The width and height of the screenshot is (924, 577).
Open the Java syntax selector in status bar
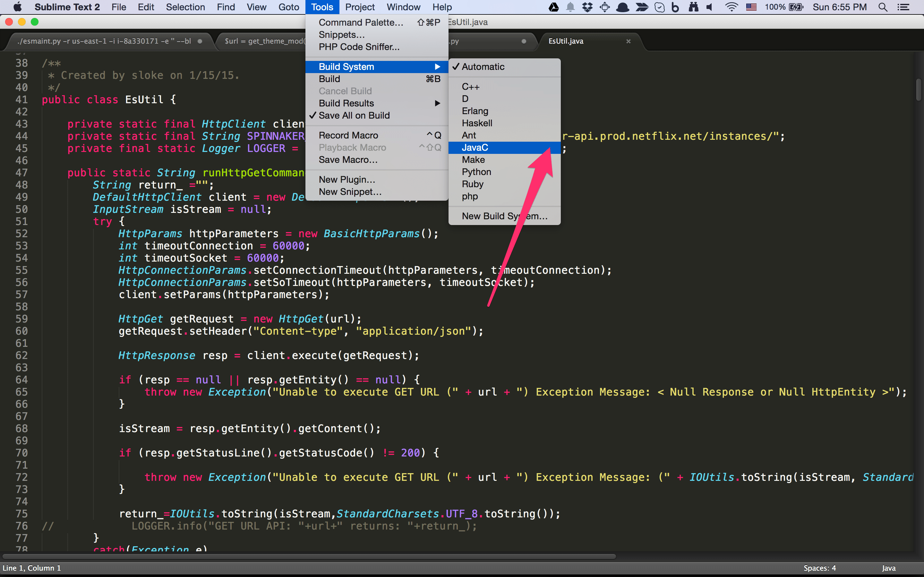pos(888,568)
